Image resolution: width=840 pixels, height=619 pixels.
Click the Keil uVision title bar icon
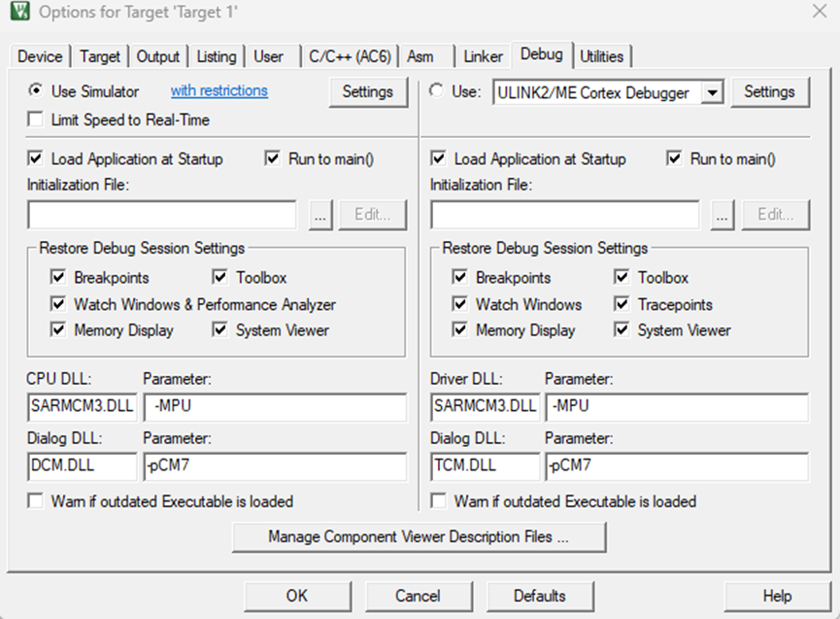coord(19,12)
